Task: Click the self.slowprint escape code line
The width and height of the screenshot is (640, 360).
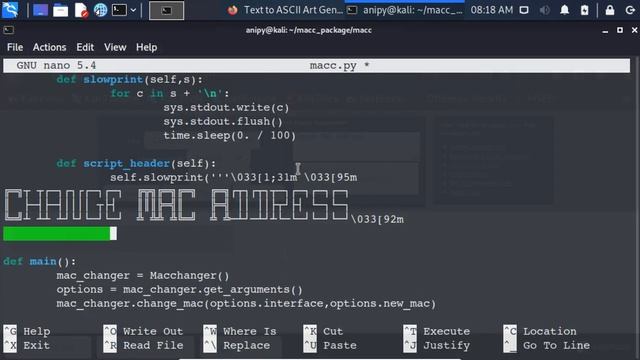Action: point(233,178)
